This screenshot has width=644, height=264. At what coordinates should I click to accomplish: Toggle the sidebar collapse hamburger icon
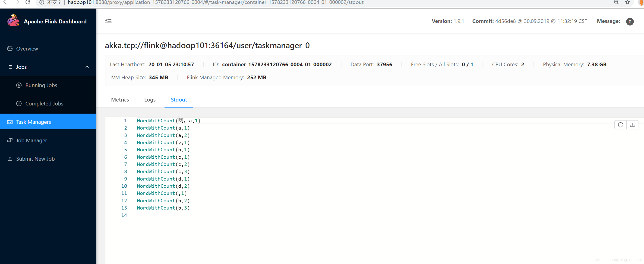(108, 21)
